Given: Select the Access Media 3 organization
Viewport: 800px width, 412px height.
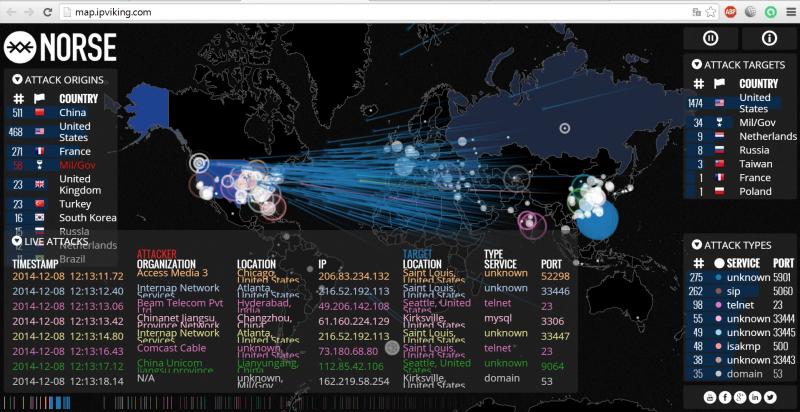Looking at the screenshot, I should point(172,273).
